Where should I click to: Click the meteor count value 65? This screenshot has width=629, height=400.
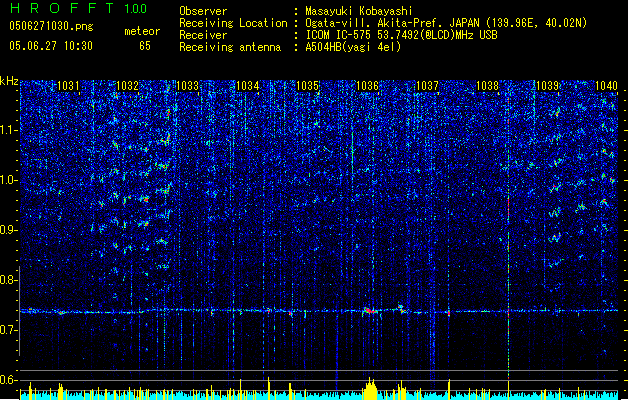point(145,46)
